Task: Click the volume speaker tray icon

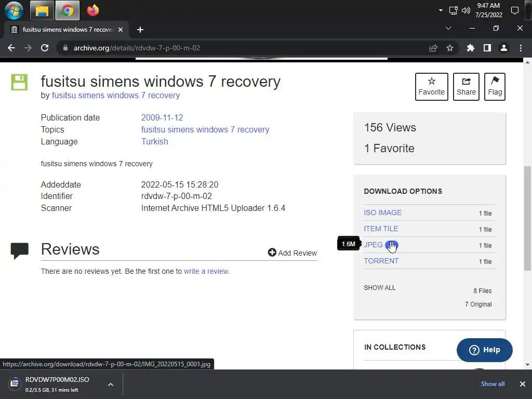Action: (x=466, y=10)
